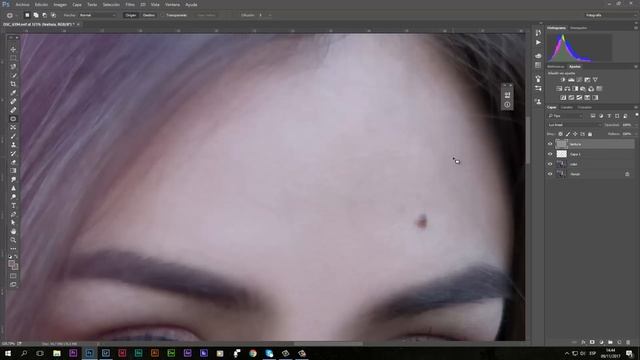The width and height of the screenshot is (640, 360).
Task: Open the Filtro menu
Action: 130,4
